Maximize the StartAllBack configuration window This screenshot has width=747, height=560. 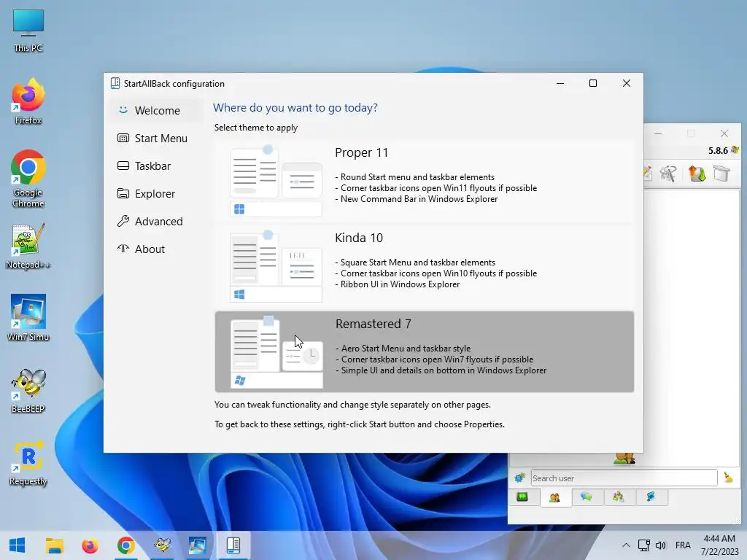point(593,83)
